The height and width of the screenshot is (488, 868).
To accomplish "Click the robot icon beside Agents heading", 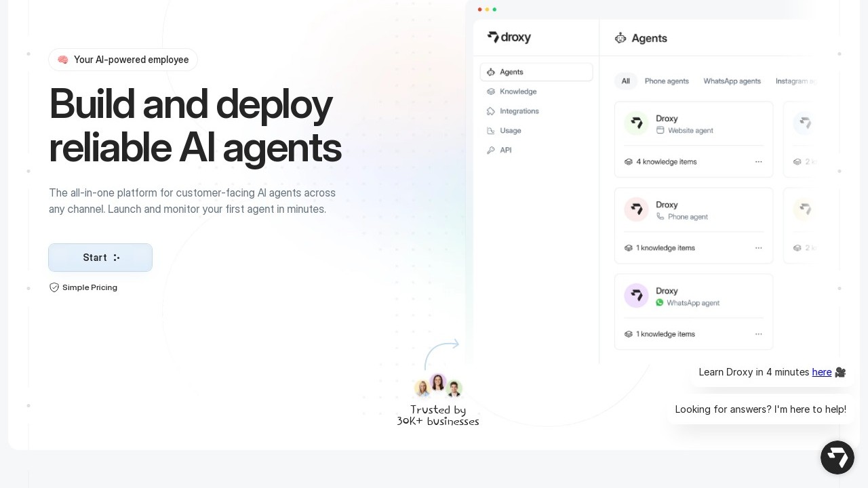I will [x=620, y=38].
